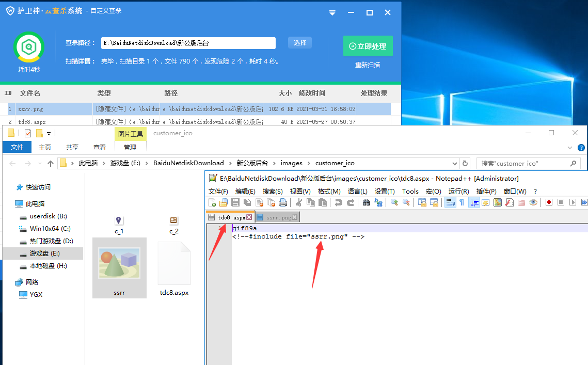Image resolution: width=588 pixels, height=365 pixels.
Task: Click the Zoom In magnifier icon
Action: pyautogui.click(x=394, y=202)
